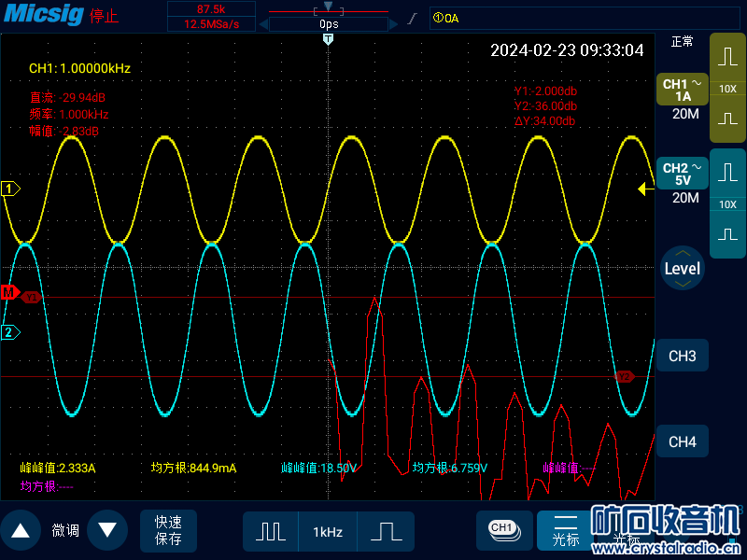
Task: Tap the fine-tune down arrow button
Action: pyautogui.click(x=107, y=530)
